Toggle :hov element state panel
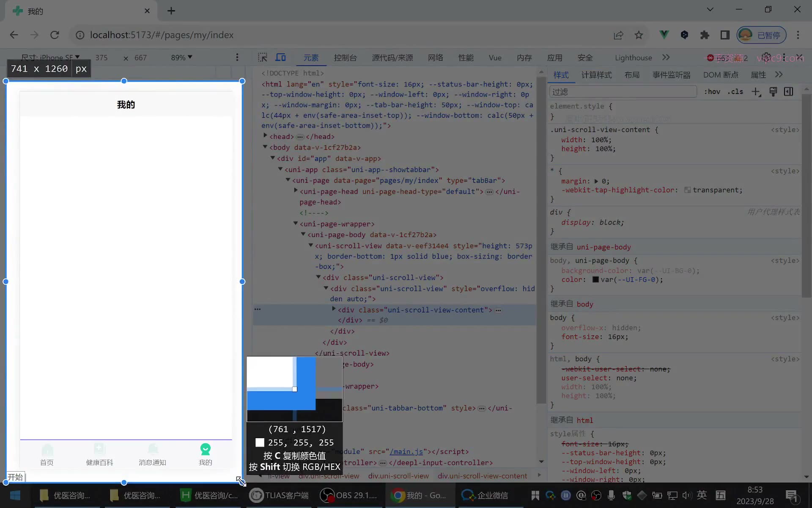 point(712,92)
